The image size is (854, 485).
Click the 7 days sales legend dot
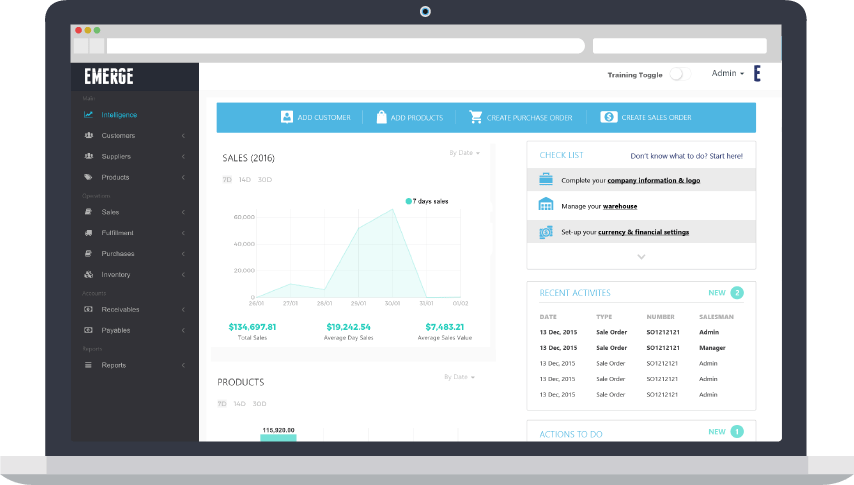[x=409, y=201]
